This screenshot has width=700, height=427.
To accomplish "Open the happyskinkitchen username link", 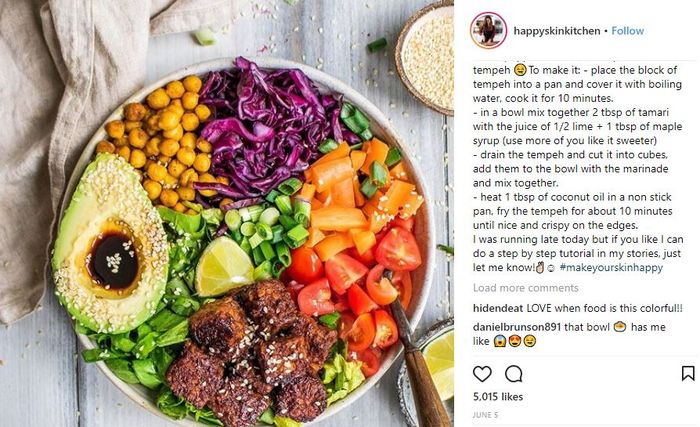I will click(x=557, y=31).
